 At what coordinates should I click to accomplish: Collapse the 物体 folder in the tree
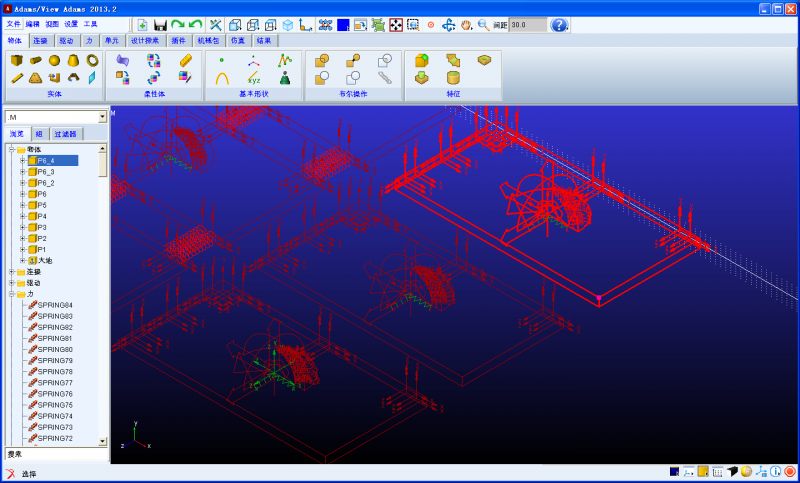[12, 150]
